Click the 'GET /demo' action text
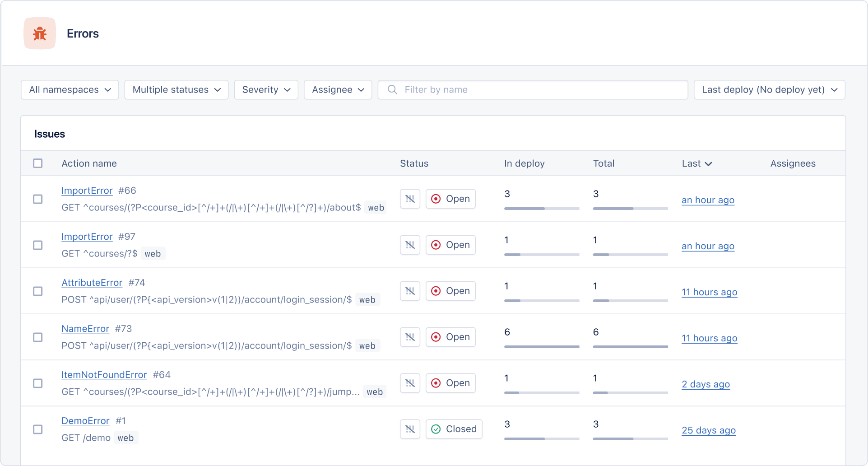The width and height of the screenshot is (868, 466). [86, 438]
